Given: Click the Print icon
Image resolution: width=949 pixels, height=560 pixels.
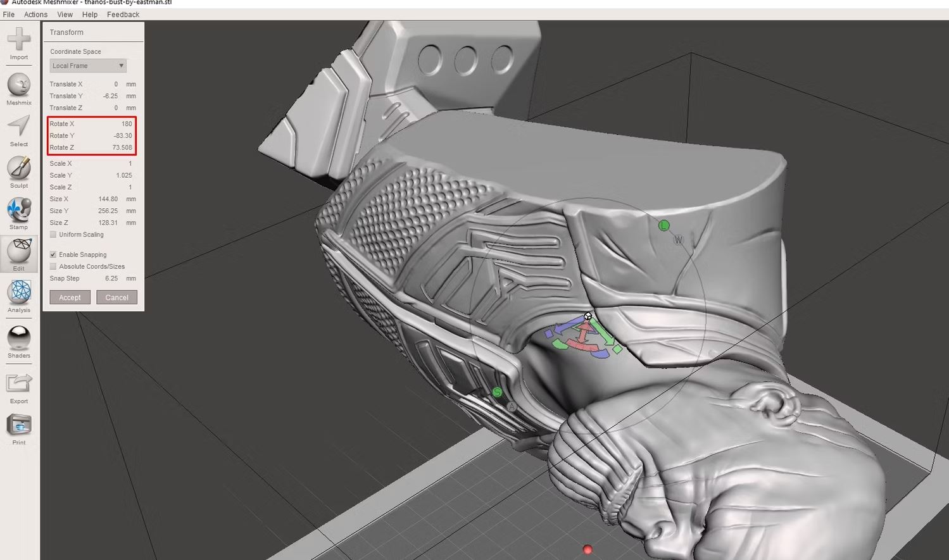Looking at the screenshot, I should pos(19,425).
